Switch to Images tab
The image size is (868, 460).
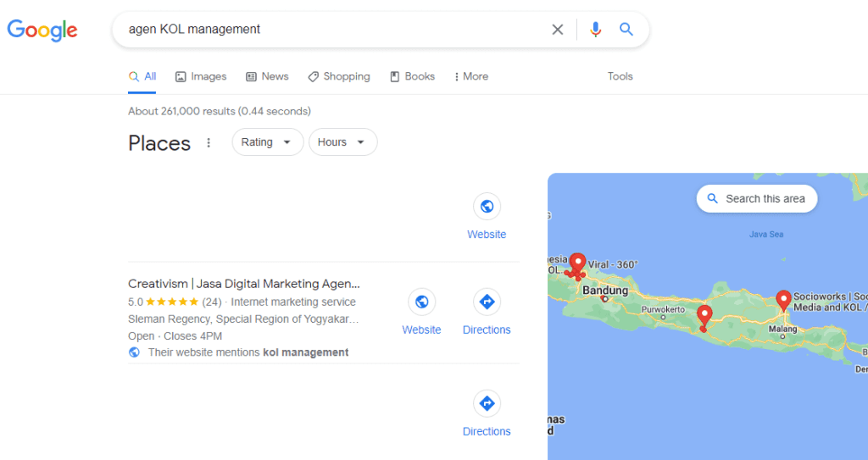point(201,76)
